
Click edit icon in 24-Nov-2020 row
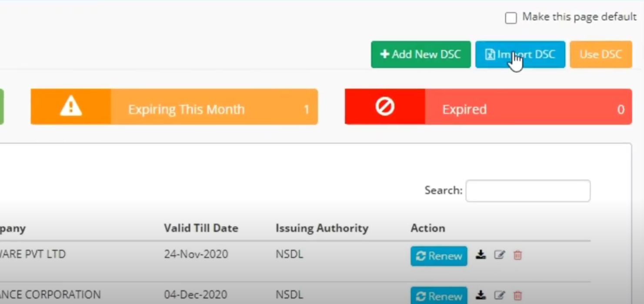[500, 255]
